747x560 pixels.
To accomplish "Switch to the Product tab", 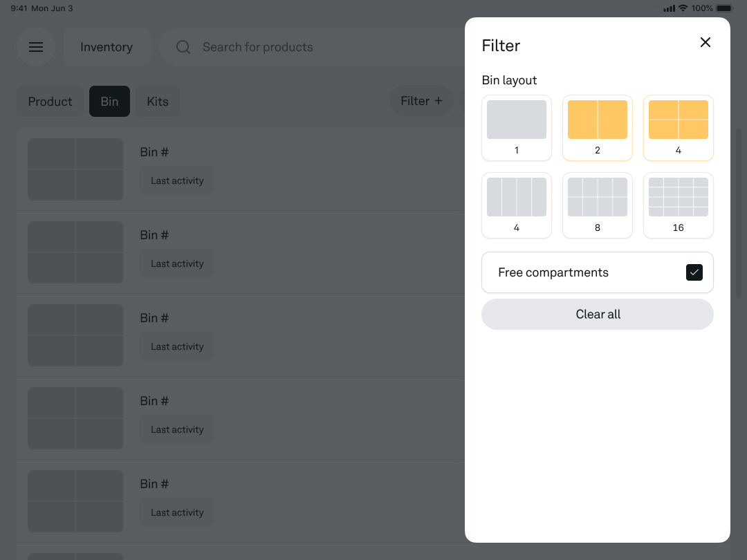I will [x=50, y=102].
